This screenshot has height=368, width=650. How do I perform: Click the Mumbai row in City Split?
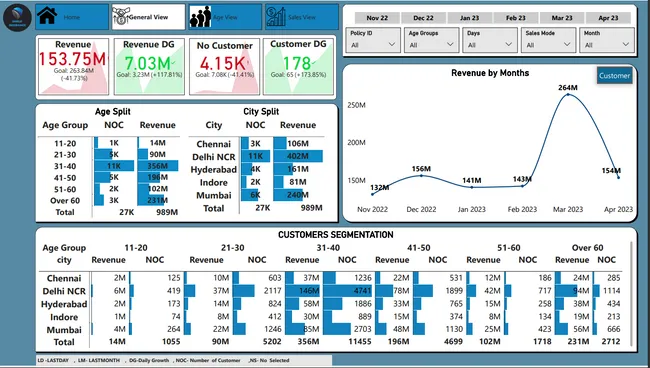tap(256, 195)
